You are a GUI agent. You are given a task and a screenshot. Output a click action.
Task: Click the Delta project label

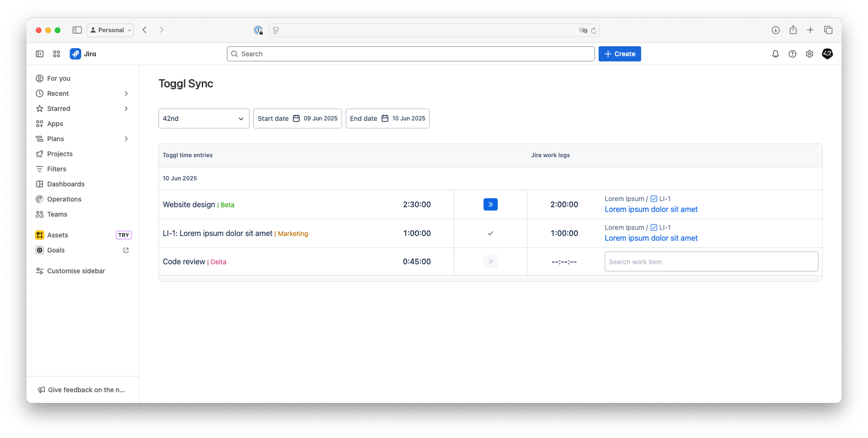click(218, 262)
